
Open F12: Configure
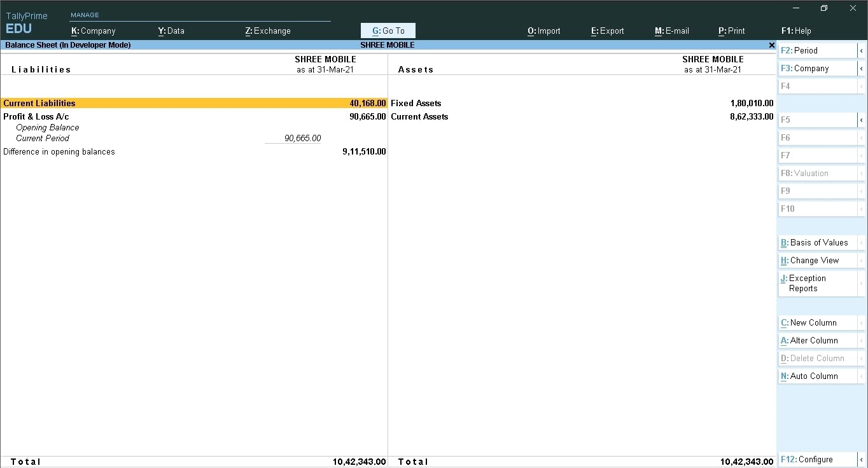click(x=818, y=459)
